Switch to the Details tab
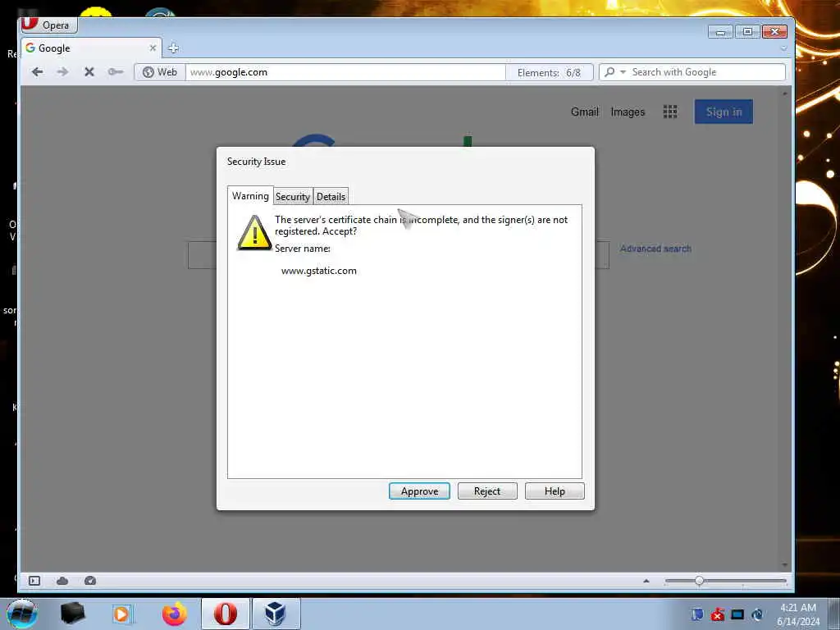The image size is (840, 630). click(x=331, y=197)
